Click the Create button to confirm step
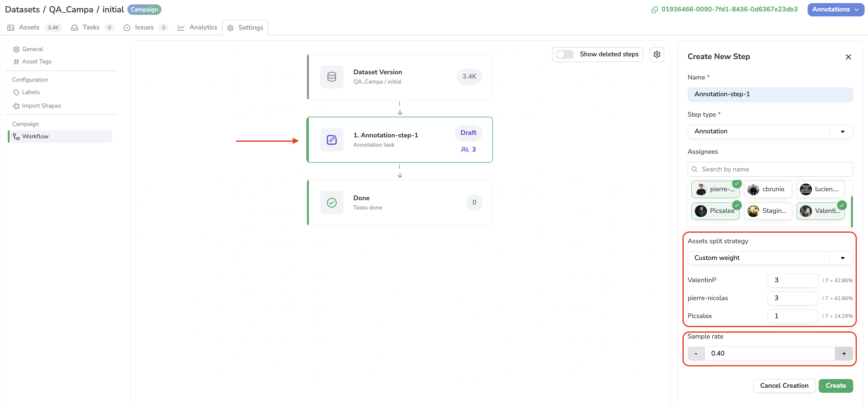The image size is (868, 406). click(836, 386)
